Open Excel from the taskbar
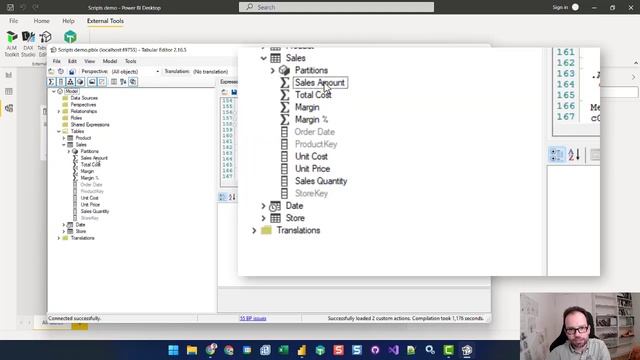Image resolution: width=640 pixels, height=360 pixels. pyautogui.click(x=283, y=350)
